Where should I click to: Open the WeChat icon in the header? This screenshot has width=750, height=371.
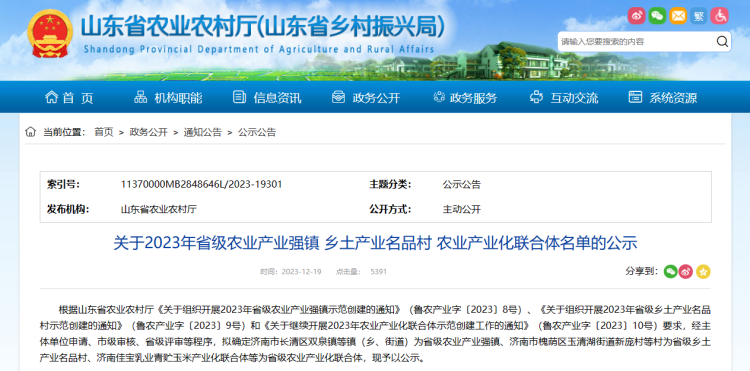(x=657, y=16)
